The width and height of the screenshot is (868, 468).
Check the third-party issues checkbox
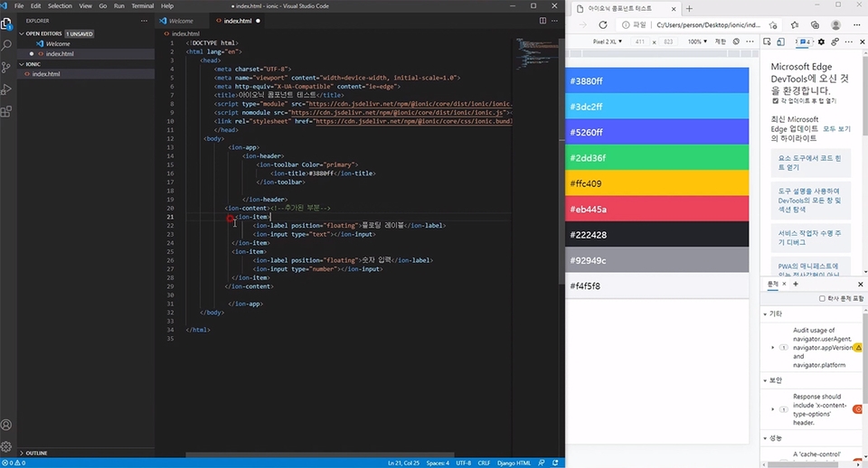822,299
